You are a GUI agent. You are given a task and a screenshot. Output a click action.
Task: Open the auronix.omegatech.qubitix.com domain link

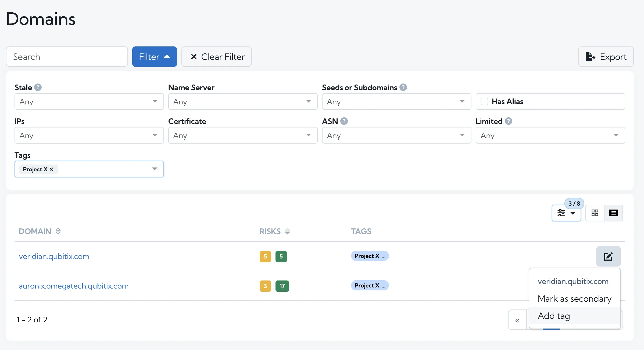pos(74,286)
